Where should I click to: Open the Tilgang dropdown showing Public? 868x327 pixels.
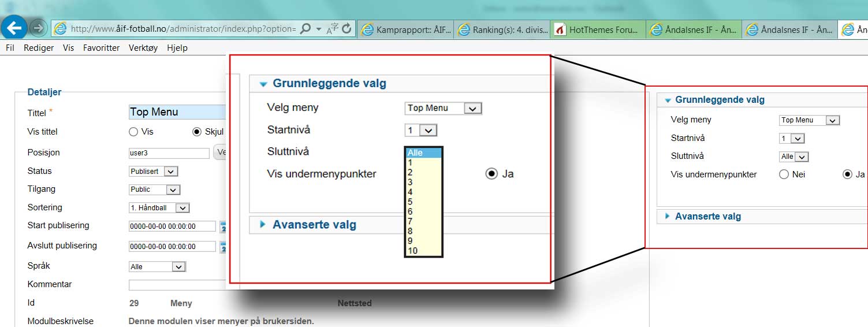pyautogui.click(x=154, y=189)
